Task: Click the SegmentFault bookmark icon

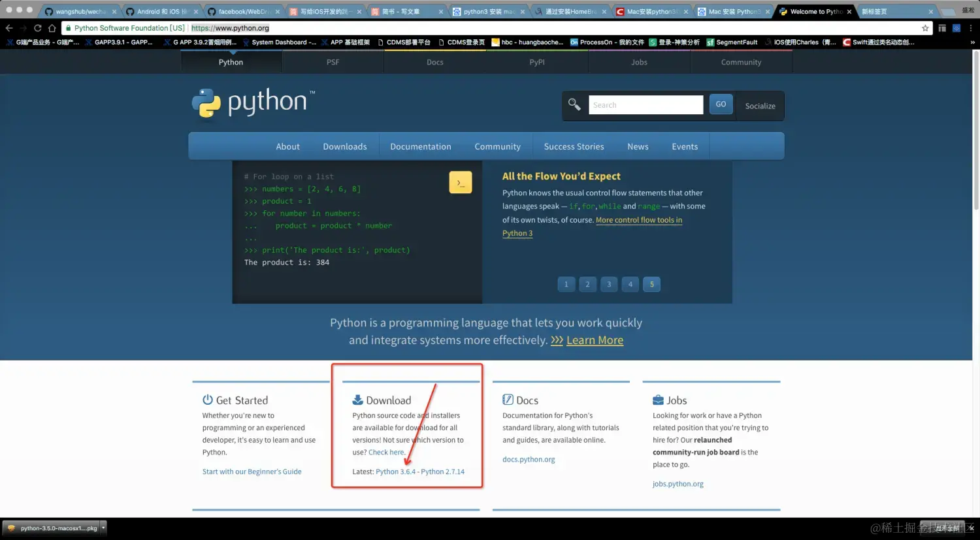Action: click(712, 42)
